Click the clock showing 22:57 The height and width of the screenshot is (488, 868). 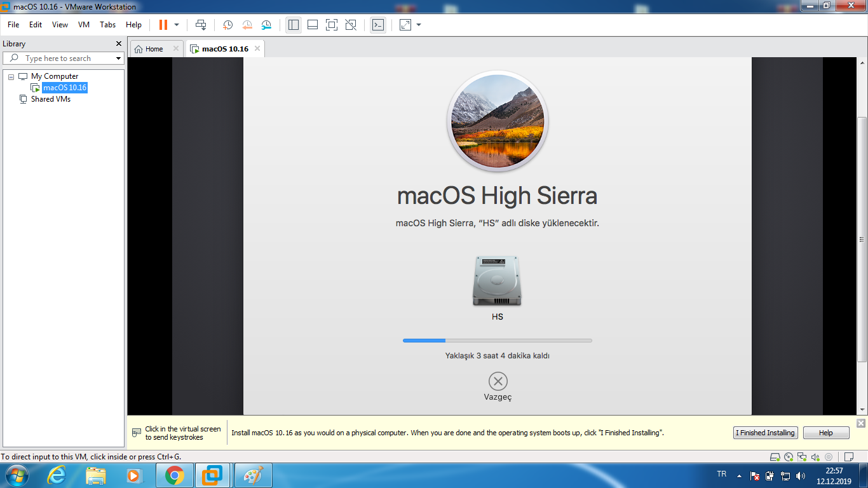(x=834, y=471)
